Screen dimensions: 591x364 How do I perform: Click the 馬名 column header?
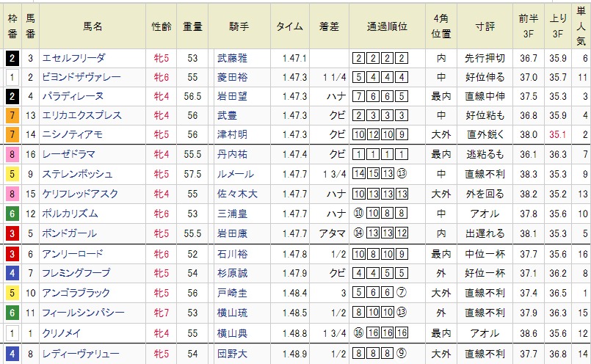click(x=93, y=26)
